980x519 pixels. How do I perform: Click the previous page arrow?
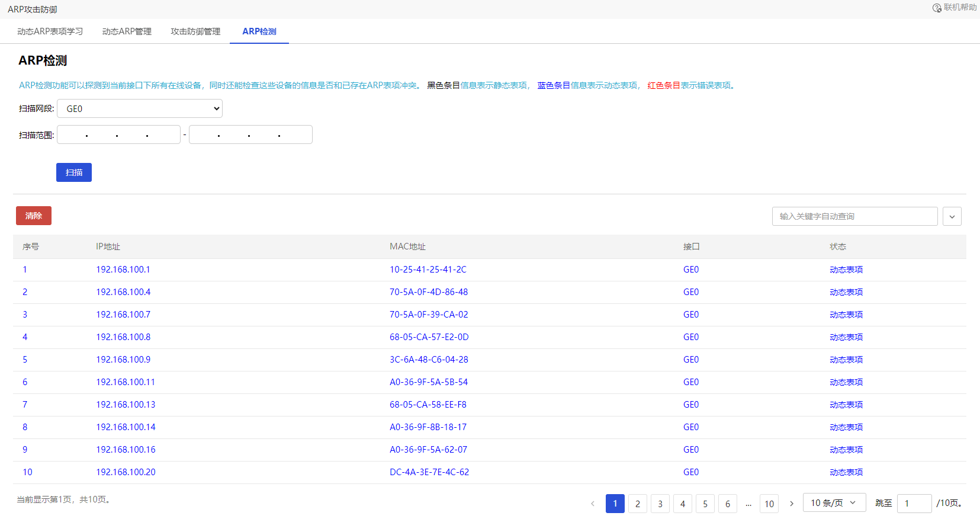593,504
